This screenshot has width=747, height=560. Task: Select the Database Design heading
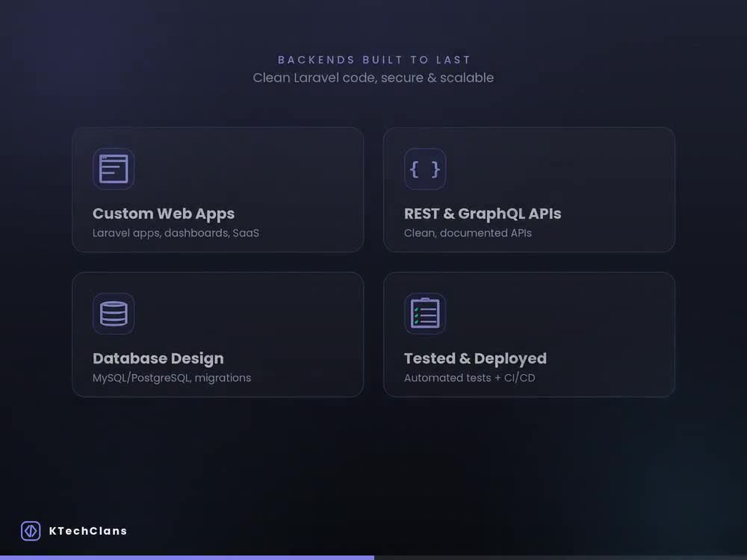pos(158,358)
